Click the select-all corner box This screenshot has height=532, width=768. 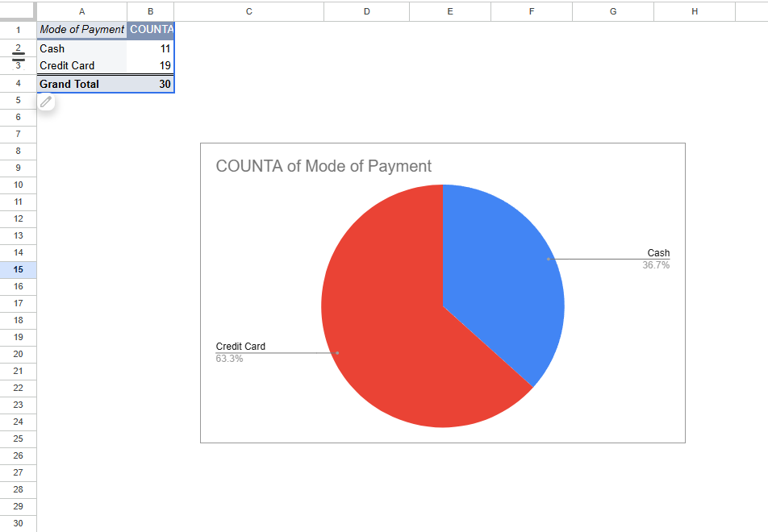click(x=18, y=10)
